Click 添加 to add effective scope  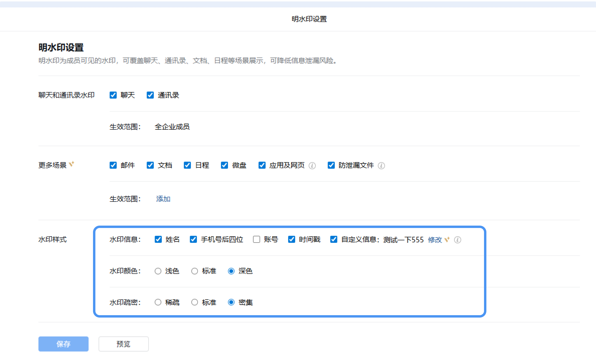coord(163,199)
